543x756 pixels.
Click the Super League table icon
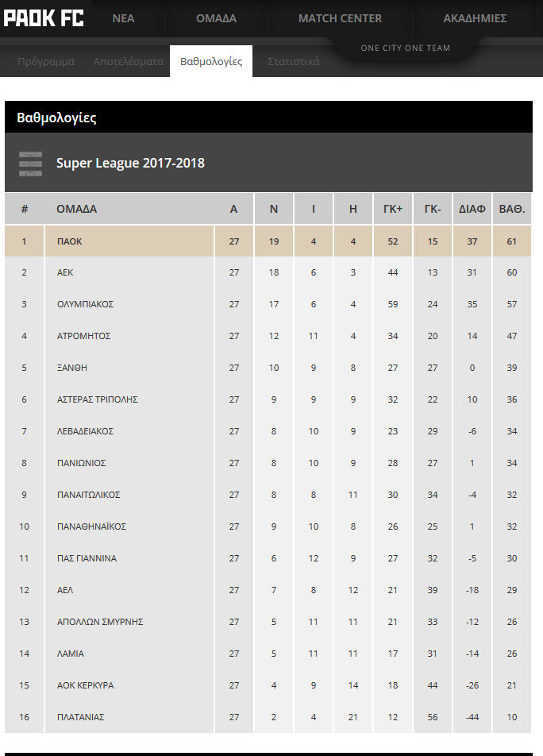[30, 163]
